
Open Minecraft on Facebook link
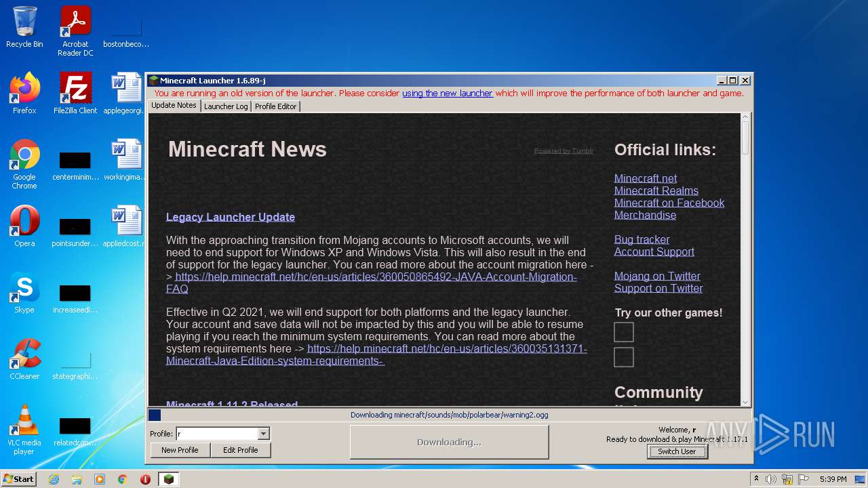click(x=669, y=203)
